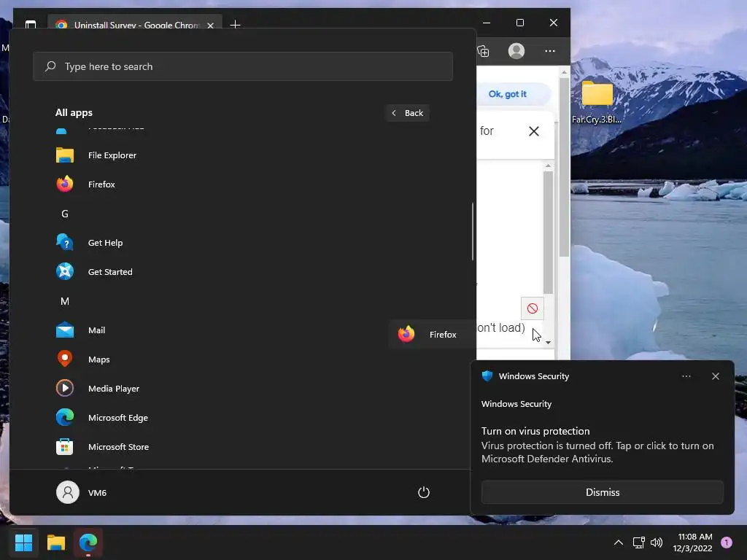Viewport: 747px width, 560px height.
Task: Open Edge tab actions menu
Action: (31, 24)
